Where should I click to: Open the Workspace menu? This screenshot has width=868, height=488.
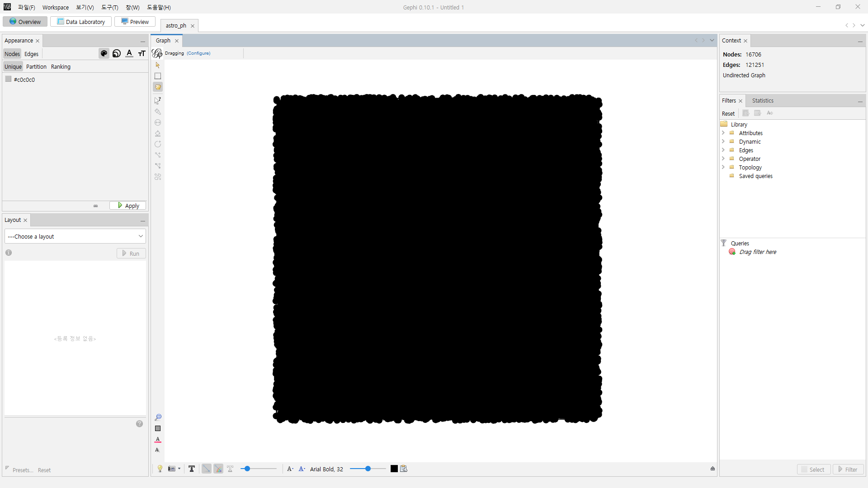(x=56, y=7)
